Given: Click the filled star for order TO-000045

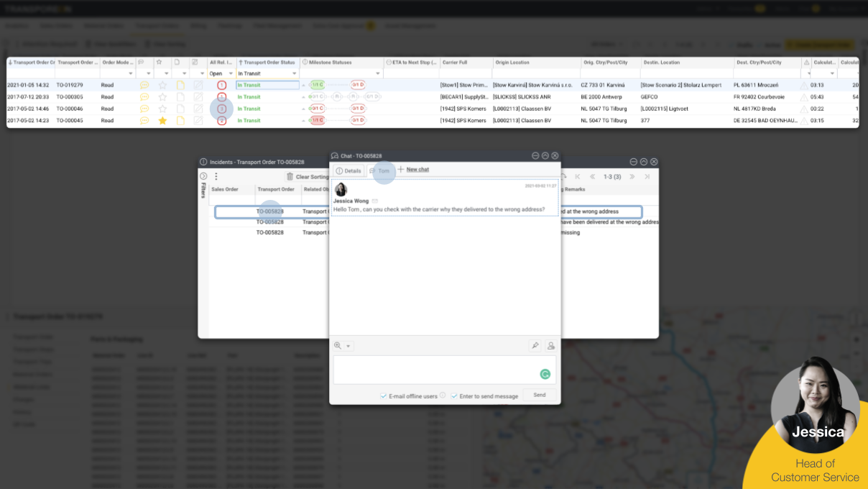Looking at the screenshot, I should pos(162,121).
